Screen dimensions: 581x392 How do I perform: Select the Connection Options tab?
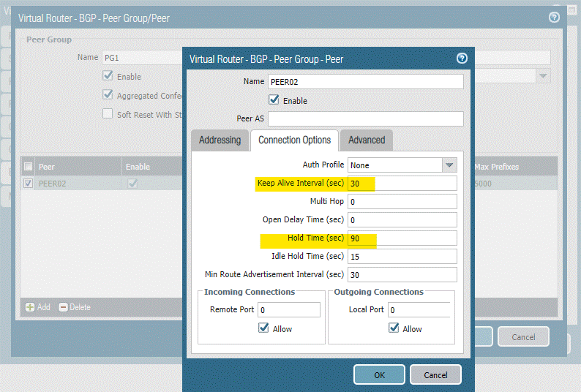[x=295, y=140]
